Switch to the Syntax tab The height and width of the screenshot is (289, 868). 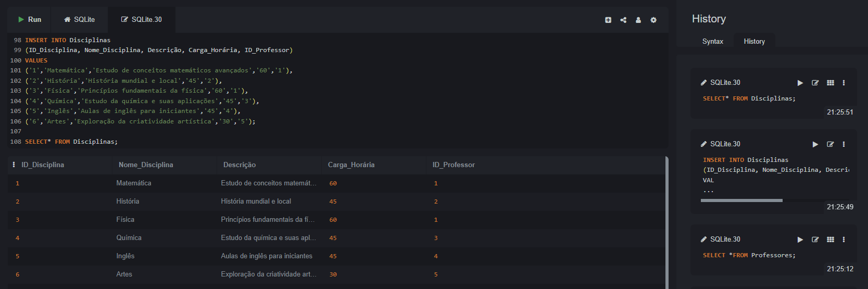[x=712, y=41]
